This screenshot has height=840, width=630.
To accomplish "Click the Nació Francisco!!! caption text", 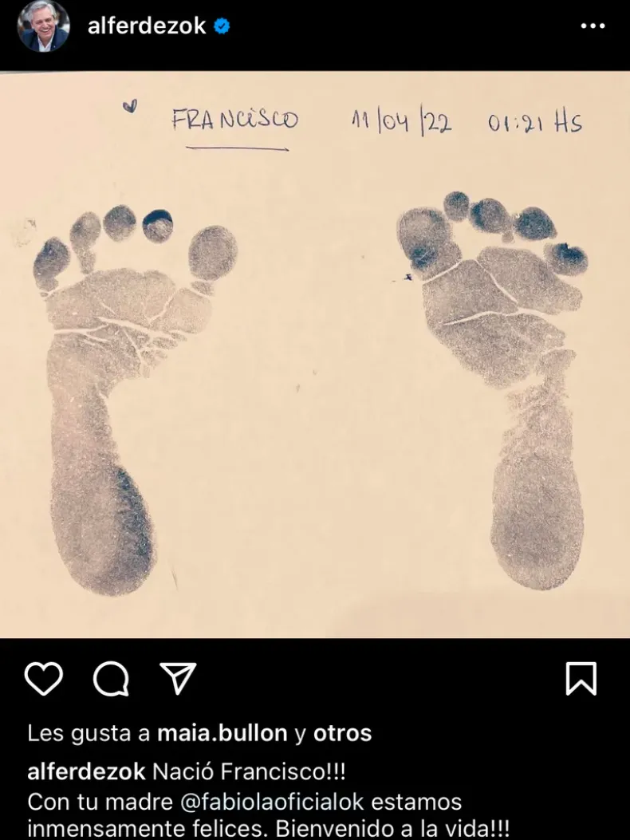I will coord(249,772).
